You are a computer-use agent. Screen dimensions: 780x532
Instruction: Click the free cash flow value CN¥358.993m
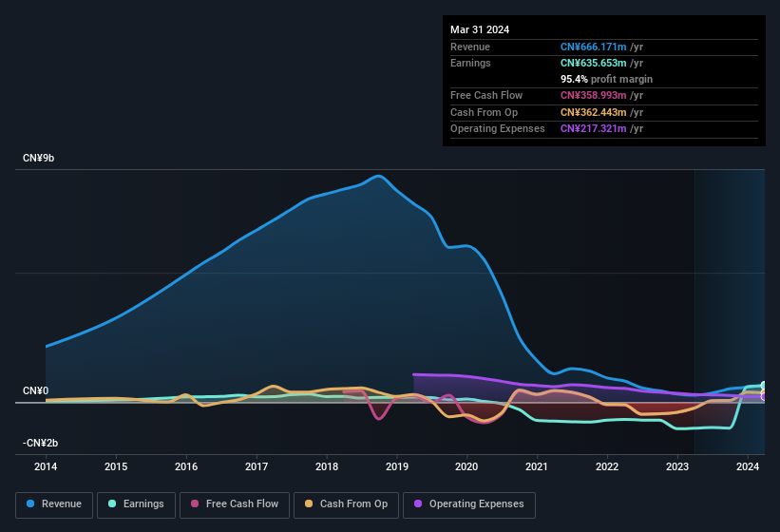[x=594, y=95]
